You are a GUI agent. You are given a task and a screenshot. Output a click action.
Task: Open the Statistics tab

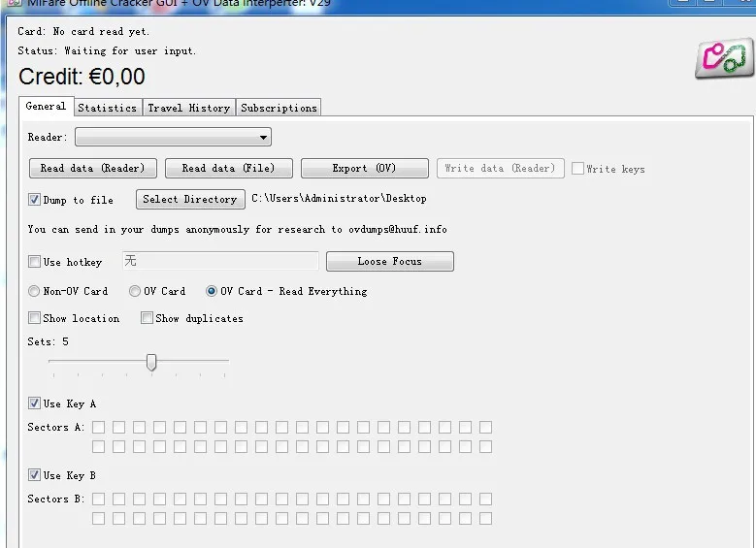click(x=108, y=108)
